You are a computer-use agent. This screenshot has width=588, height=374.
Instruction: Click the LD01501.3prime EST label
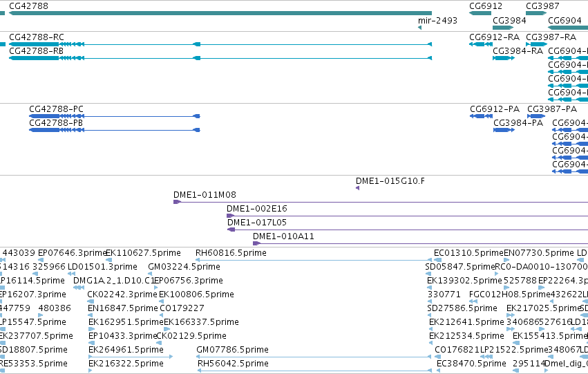pyautogui.click(x=102, y=267)
